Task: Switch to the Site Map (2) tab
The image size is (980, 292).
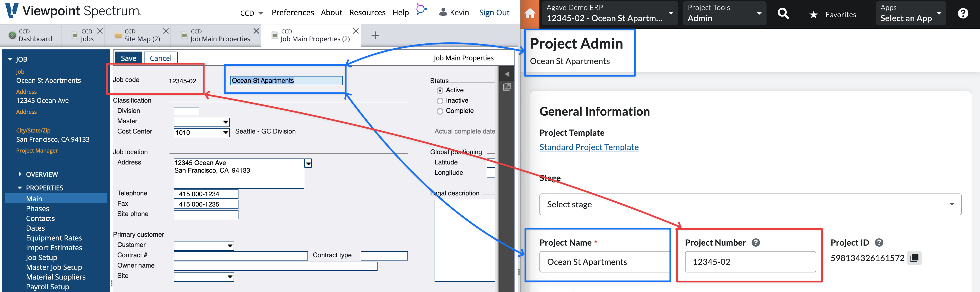Action: [138, 35]
